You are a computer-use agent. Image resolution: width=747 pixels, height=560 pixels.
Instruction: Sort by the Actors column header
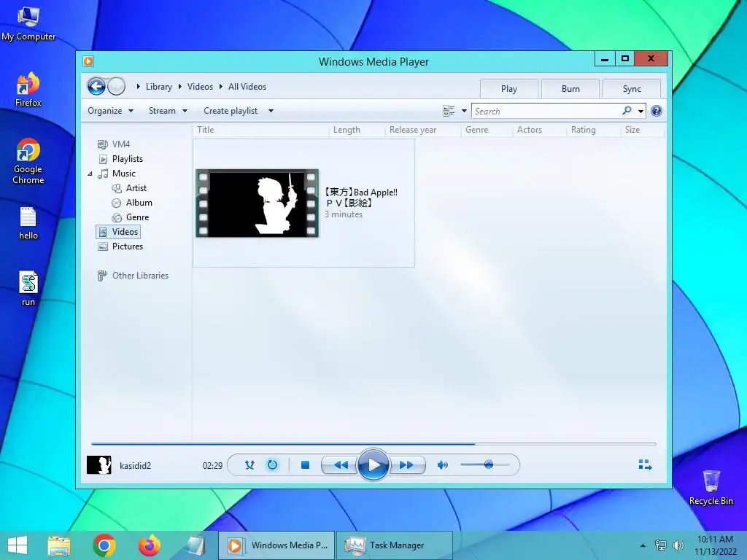coord(540,130)
